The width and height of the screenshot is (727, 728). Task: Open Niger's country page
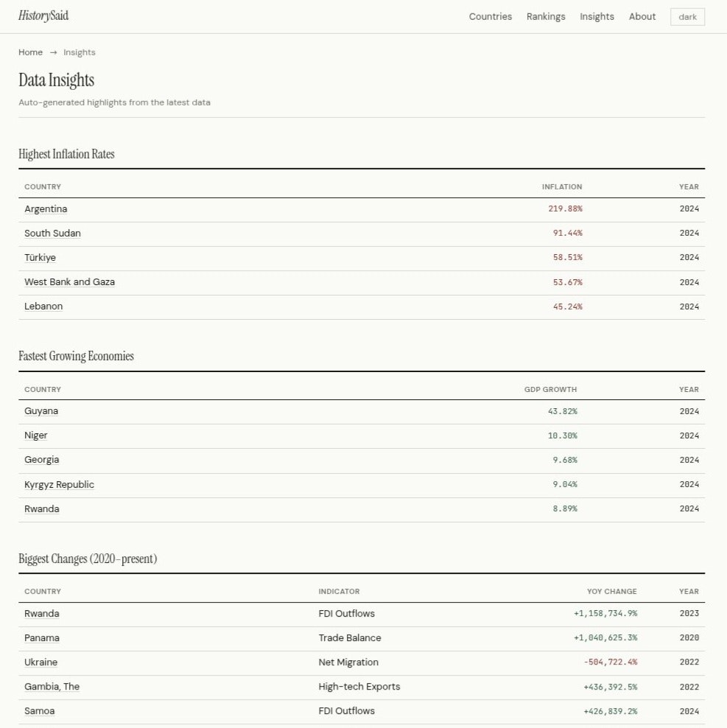pos(35,435)
